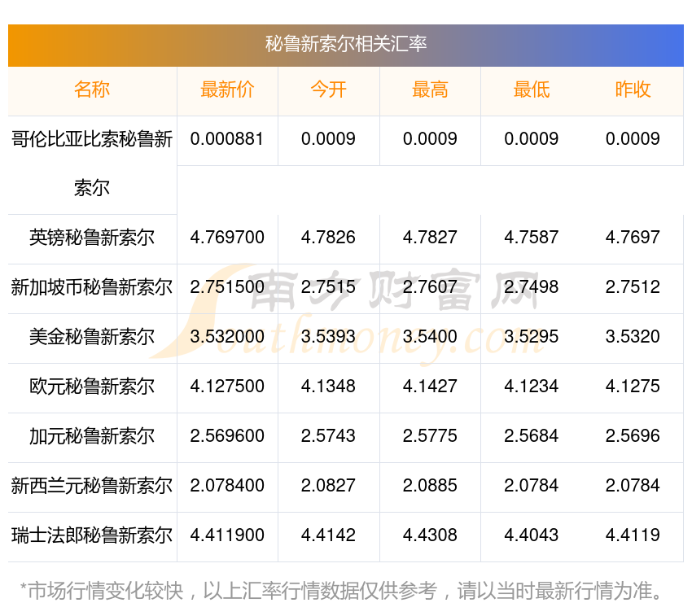The height and width of the screenshot is (616, 692).
Task: Click the row name 瑞士法郎秘鲁新索尔
Action: pyautogui.click(x=92, y=535)
